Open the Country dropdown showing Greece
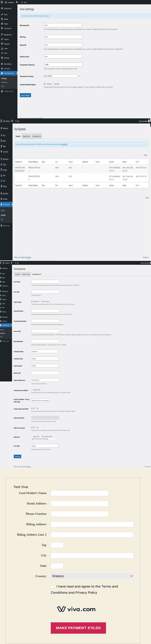The width and height of the screenshot is (151, 644). pos(92,576)
